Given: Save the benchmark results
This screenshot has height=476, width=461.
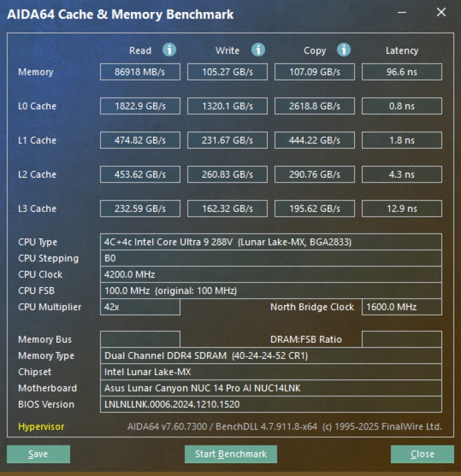Looking at the screenshot, I should tap(38, 454).
